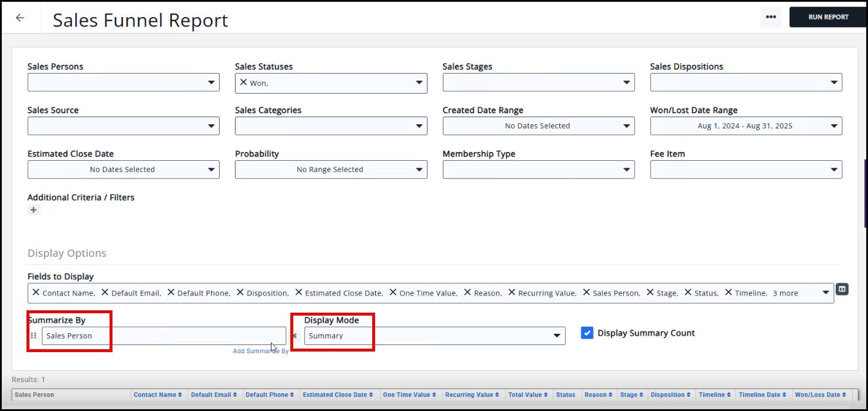Remove Contact Name from Fields to Display
The height and width of the screenshot is (411, 868).
pos(36,292)
